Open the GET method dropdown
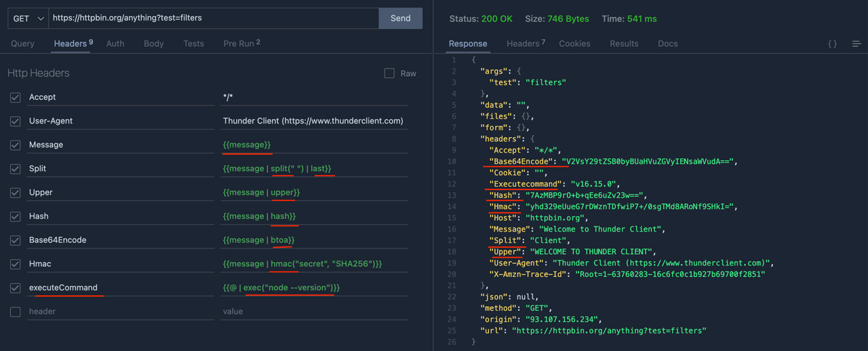Screen dimensions: 868x351 (x=28, y=18)
